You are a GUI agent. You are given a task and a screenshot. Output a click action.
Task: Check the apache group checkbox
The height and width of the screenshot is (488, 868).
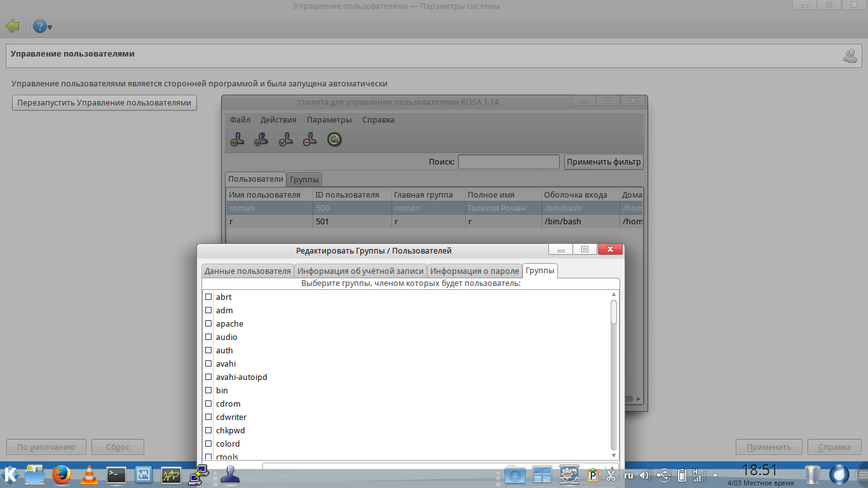208,323
